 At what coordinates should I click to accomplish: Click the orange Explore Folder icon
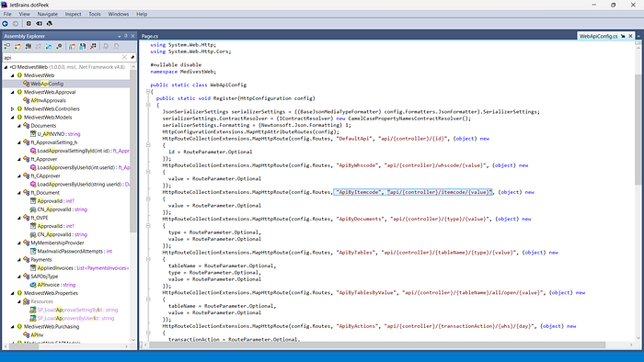tap(17, 46)
